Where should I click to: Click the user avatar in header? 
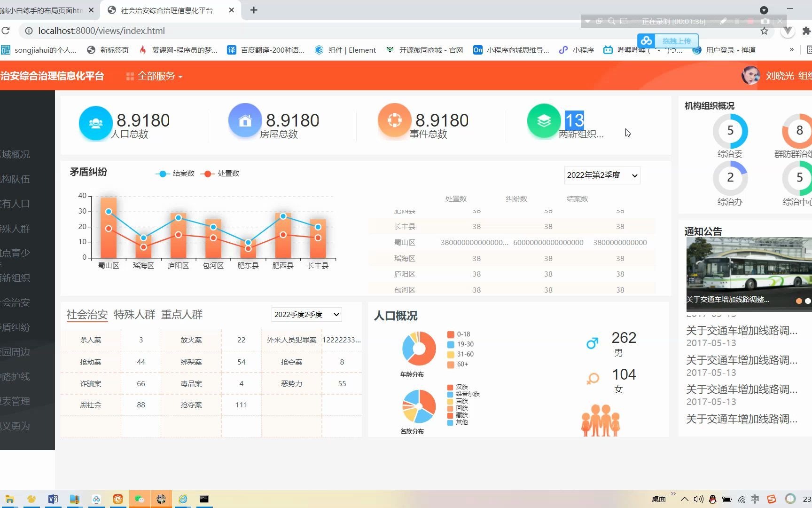pos(750,75)
